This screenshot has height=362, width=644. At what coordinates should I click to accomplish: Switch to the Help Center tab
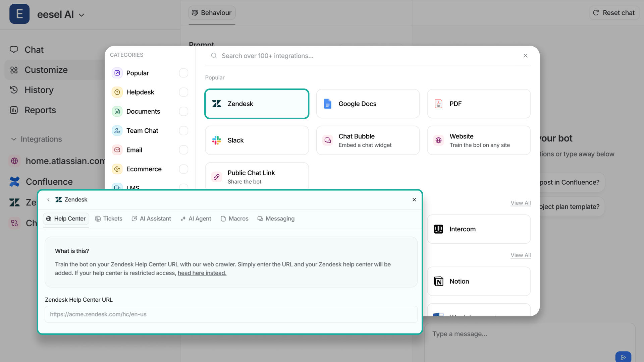click(66, 219)
